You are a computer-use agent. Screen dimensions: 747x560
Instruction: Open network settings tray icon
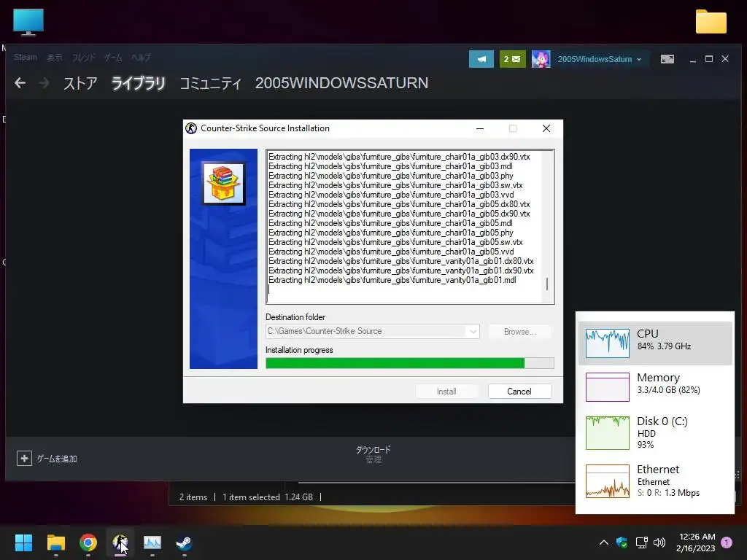tap(641, 542)
